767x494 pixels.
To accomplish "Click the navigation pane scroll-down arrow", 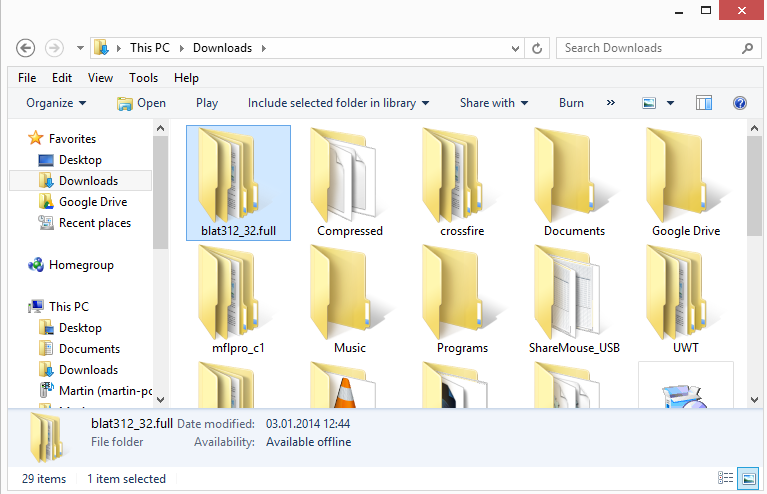I will click(160, 400).
